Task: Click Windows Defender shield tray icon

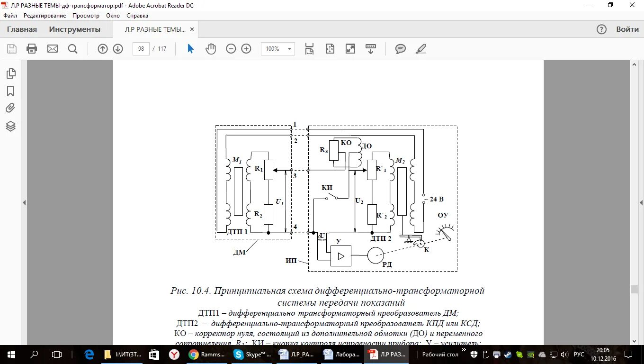Action: click(x=474, y=355)
